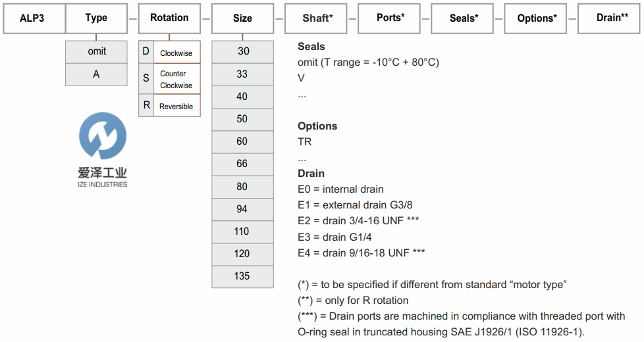644x342 pixels.
Task: Choose the omit type option
Action: (x=96, y=51)
